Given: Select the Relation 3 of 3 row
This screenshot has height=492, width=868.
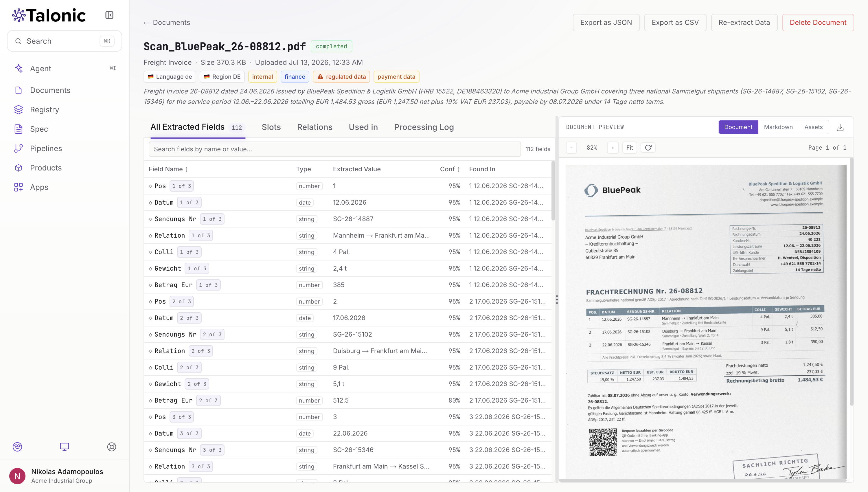Looking at the screenshot, I should point(347,466).
